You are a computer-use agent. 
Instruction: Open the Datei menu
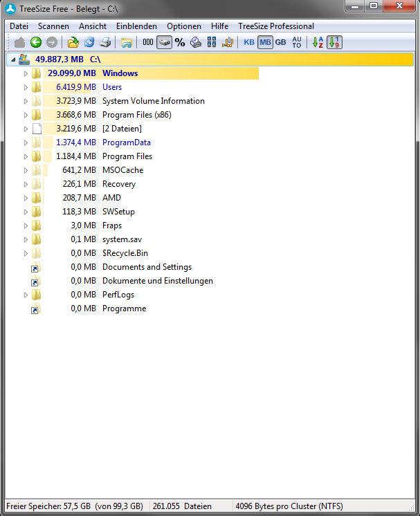(19, 26)
